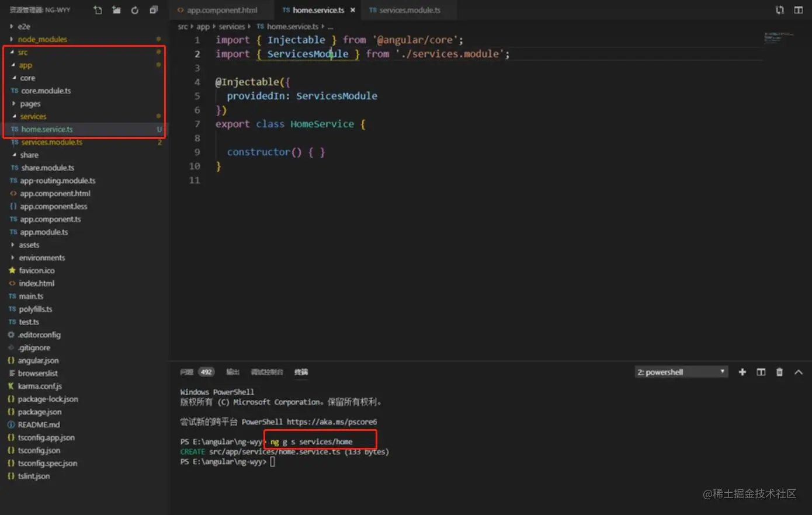Maximize the panel using the up chevron
The height and width of the screenshot is (515, 812).
798,372
